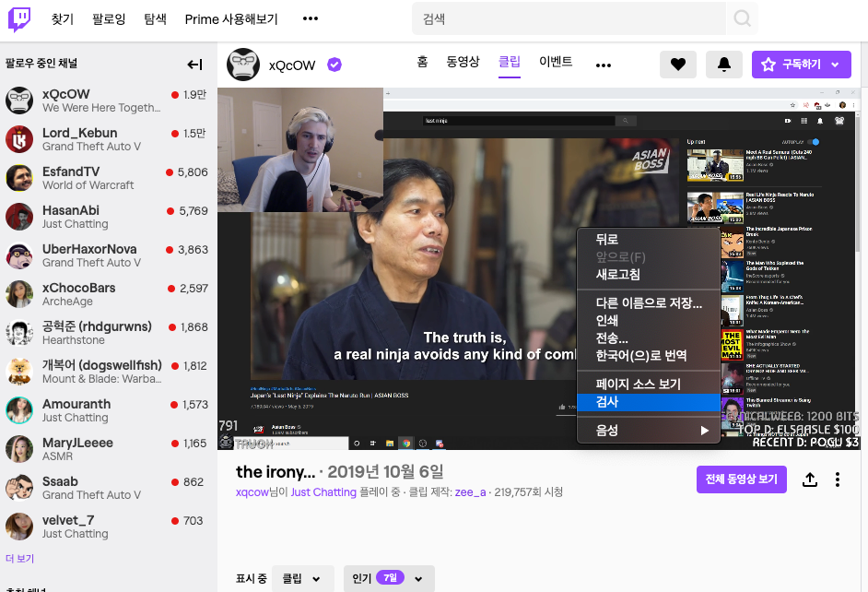Open the clip options vertical dots
The width and height of the screenshot is (868, 592).
pyautogui.click(x=838, y=479)
